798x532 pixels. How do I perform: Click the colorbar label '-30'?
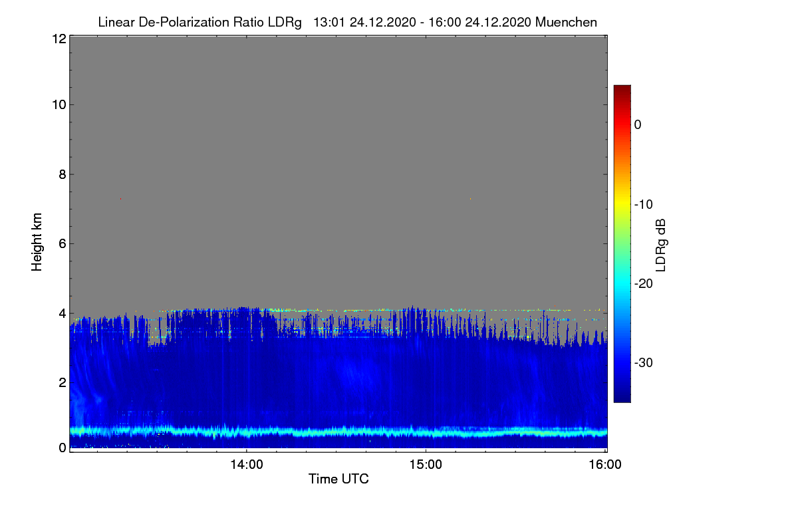(644, 362)
